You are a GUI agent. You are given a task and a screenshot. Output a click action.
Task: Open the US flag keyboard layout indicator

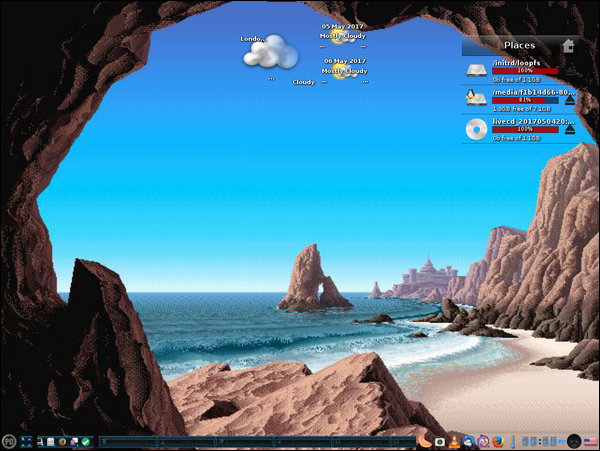tap(590, 442)
